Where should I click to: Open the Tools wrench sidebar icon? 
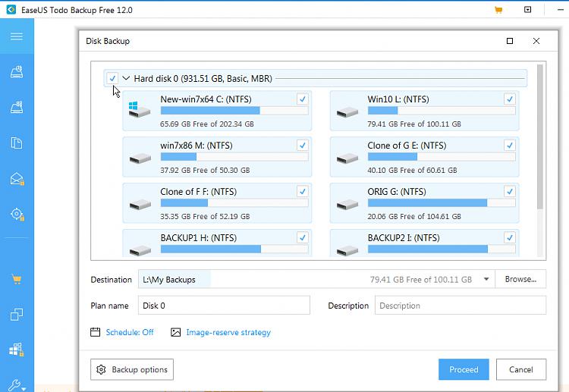[x=17, y=385]
